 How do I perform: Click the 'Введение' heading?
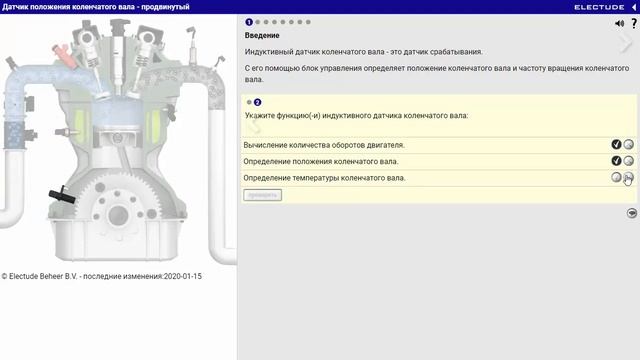(262, 36)
